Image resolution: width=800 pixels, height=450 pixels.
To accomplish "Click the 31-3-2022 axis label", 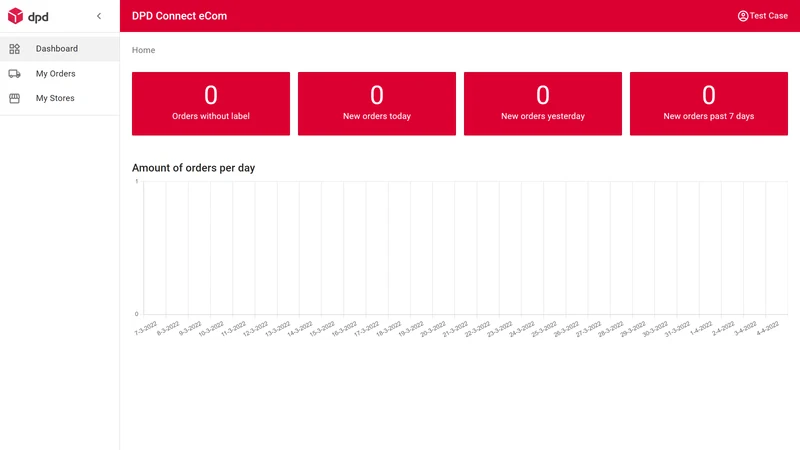I will click(677, 329).
